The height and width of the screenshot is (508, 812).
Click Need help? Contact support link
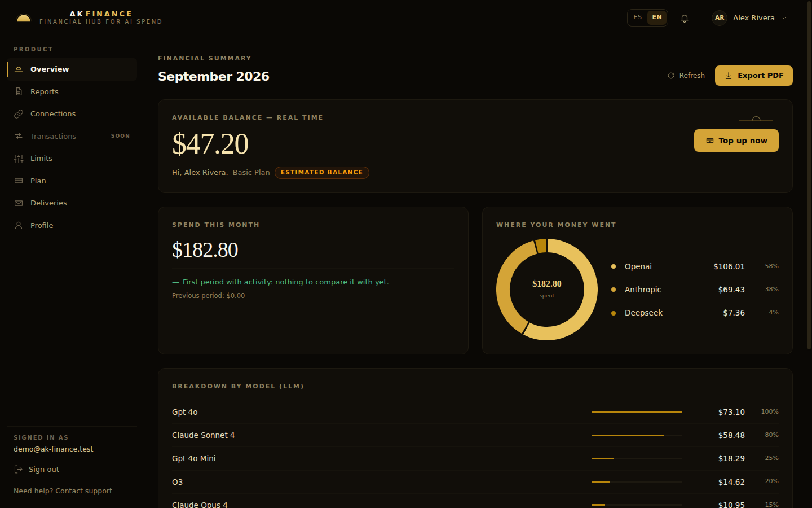(x=63, y=491)
